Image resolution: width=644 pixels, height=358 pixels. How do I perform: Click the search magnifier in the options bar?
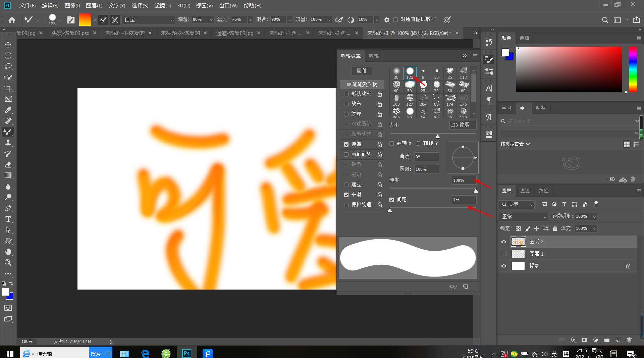coord(605,20)
